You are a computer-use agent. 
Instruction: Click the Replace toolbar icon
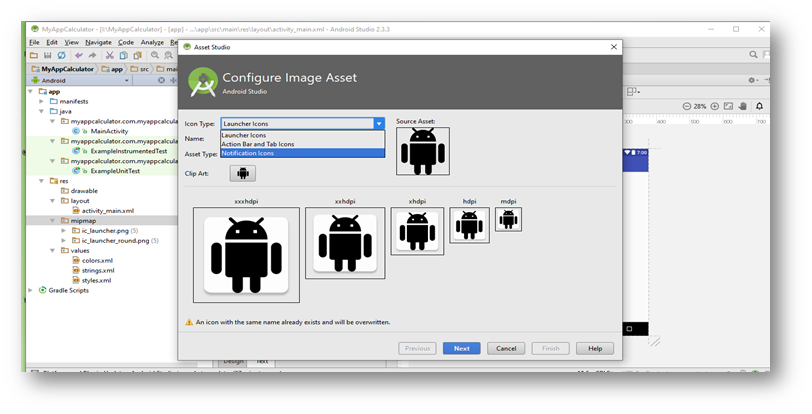click(x=168, y=55)
